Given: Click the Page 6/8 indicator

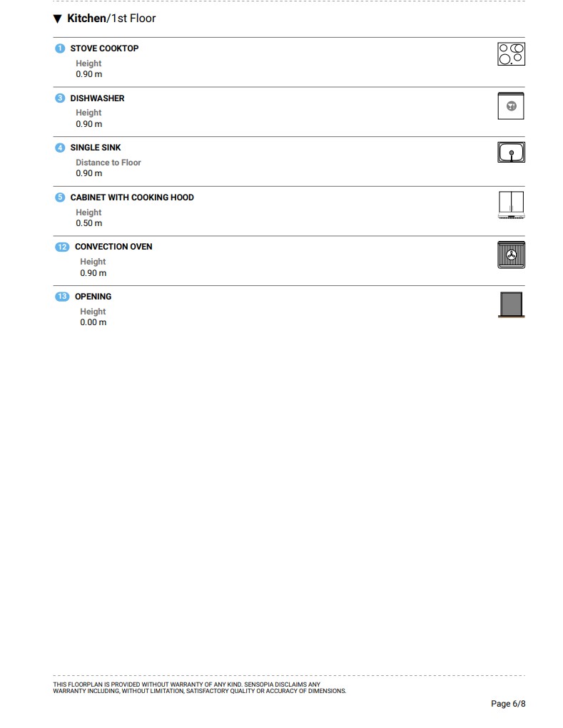Looking at the screenshot, I should pos(508,704).
